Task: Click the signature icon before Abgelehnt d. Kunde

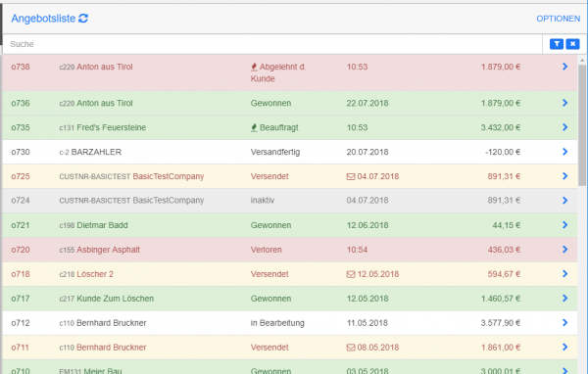Action: [254, 67]
